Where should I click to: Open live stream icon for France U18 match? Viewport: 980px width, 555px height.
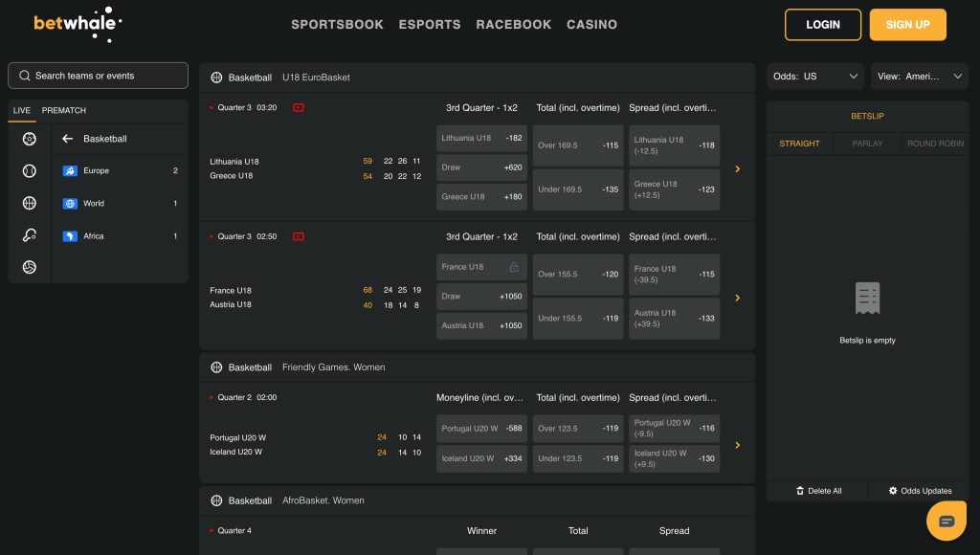[299, 236]
